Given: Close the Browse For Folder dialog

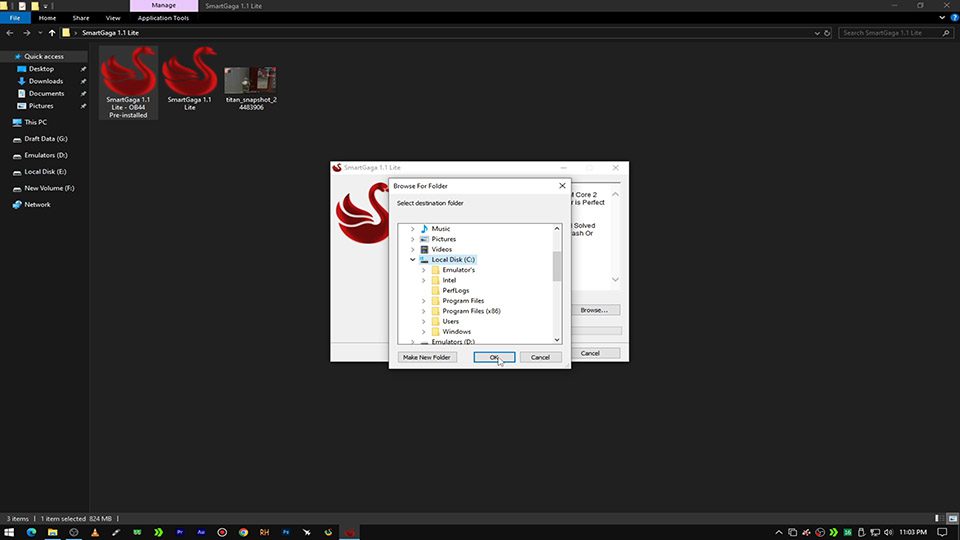Looking at the screenshot, I should coord(562,186).
